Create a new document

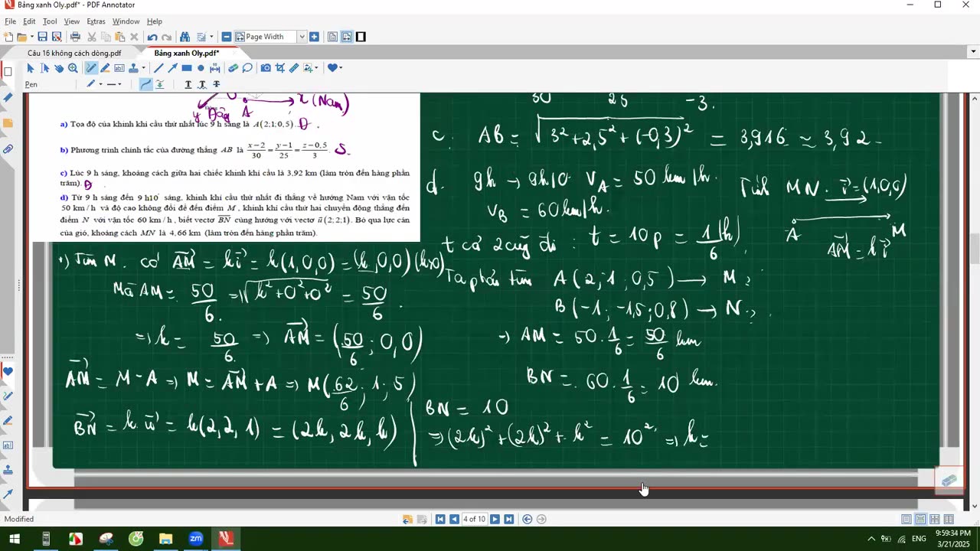click(8, 37)
